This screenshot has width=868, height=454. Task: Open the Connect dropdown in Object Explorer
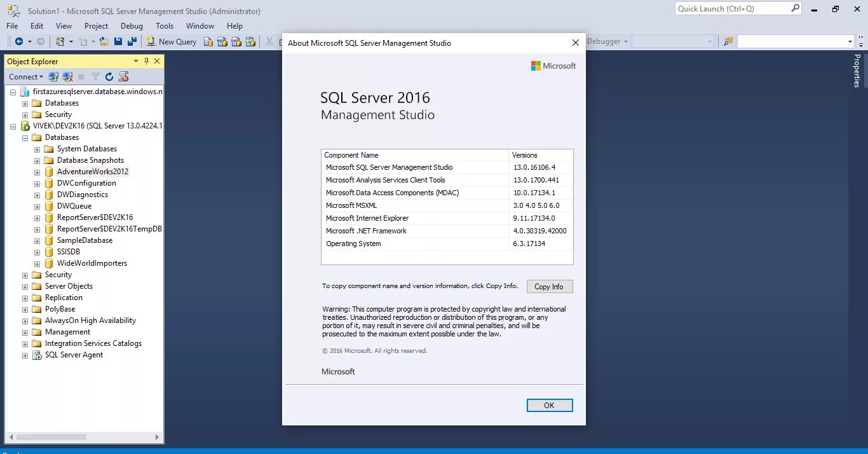tap(26, 76)
